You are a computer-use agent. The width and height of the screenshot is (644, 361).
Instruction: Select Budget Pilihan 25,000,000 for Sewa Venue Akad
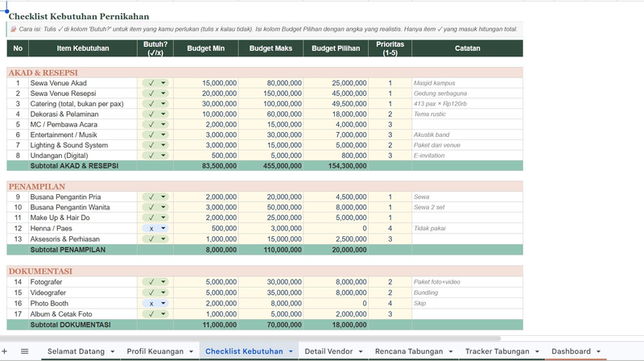[336, 83]
